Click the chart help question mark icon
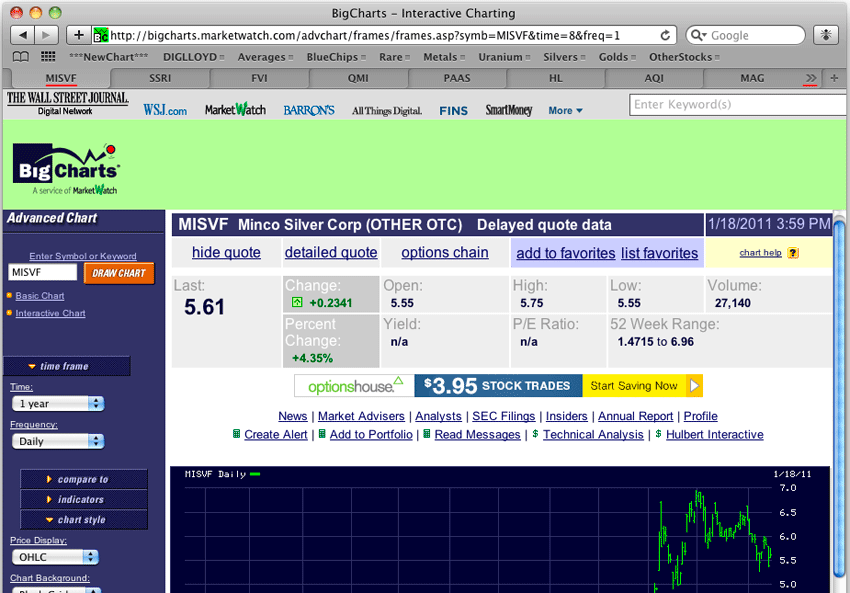Viewport: 850px width, 593px height. pyautogui.click(x=793, y=253)
